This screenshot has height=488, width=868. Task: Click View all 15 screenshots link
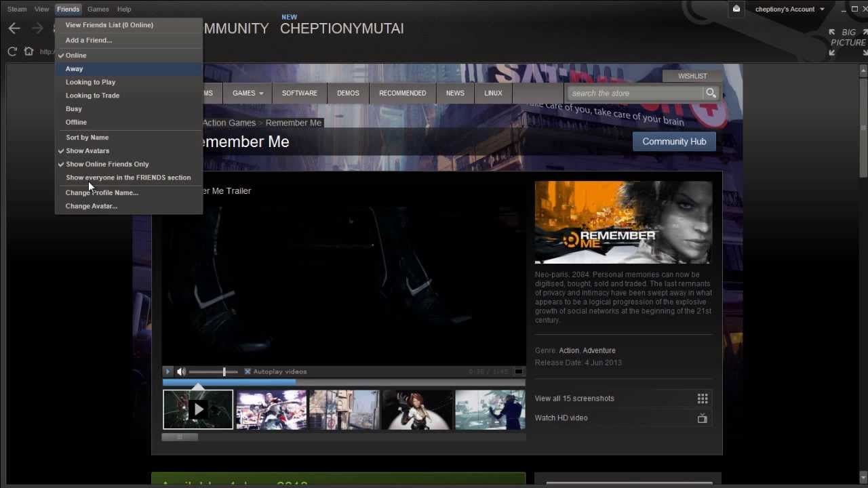574,399
